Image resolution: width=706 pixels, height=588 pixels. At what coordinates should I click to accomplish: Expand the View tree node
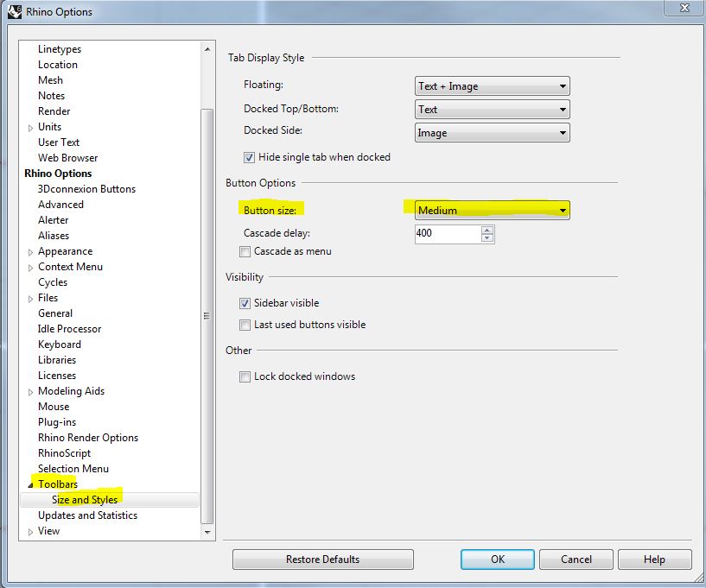(x=30, y=532)
